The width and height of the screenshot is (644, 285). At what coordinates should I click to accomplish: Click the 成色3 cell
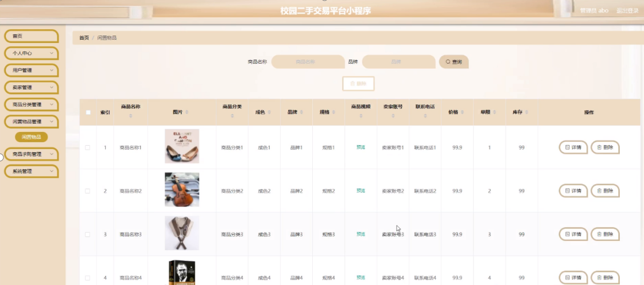pos(264,235)
